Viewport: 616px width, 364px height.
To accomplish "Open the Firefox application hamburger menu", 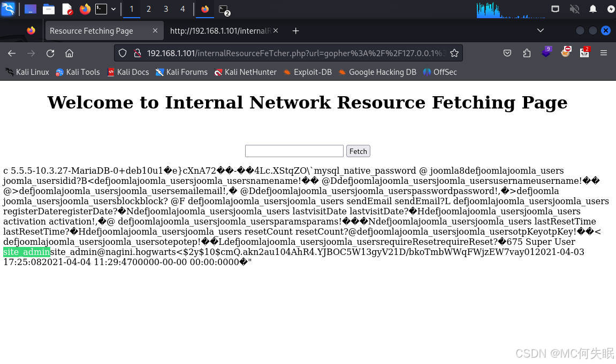I will (x=604, y=53).
